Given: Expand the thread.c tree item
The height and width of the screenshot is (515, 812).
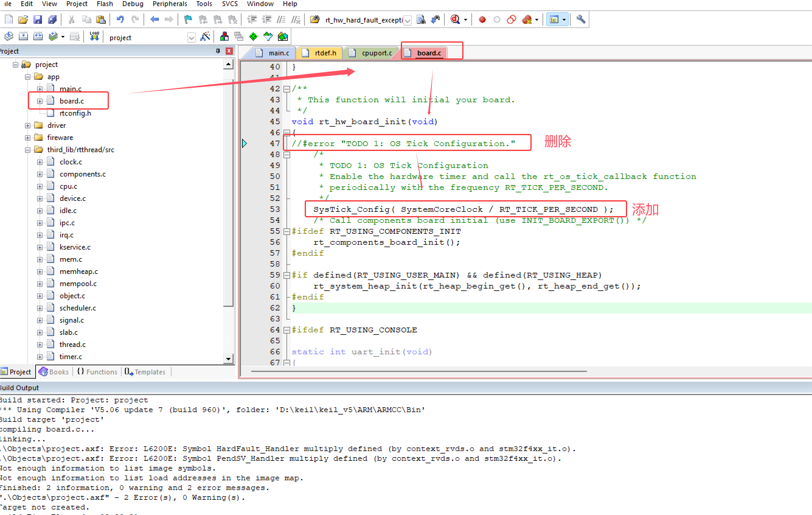Looking at the screenshot, I should (40, 344).
